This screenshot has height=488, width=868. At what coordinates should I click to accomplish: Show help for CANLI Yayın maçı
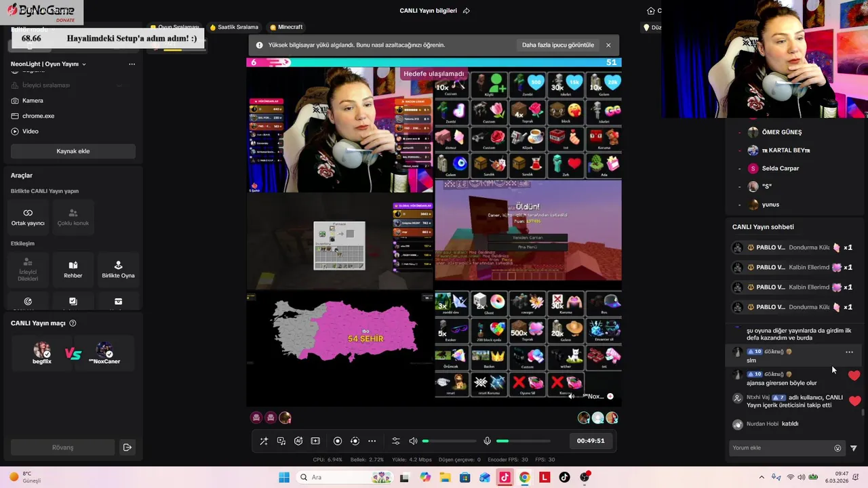73,323
